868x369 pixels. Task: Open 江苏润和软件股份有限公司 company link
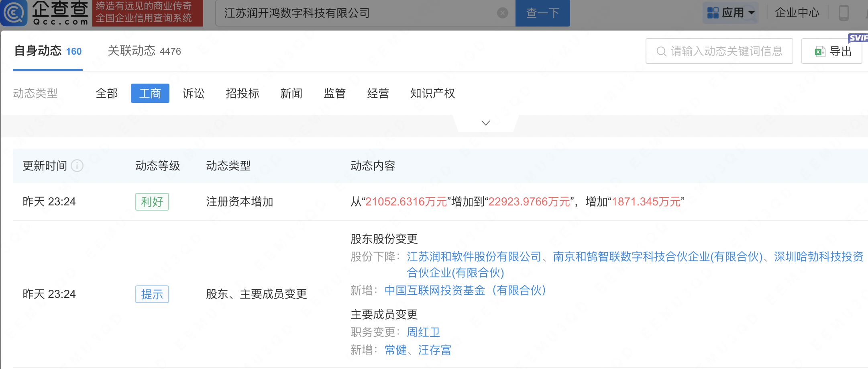474,256
